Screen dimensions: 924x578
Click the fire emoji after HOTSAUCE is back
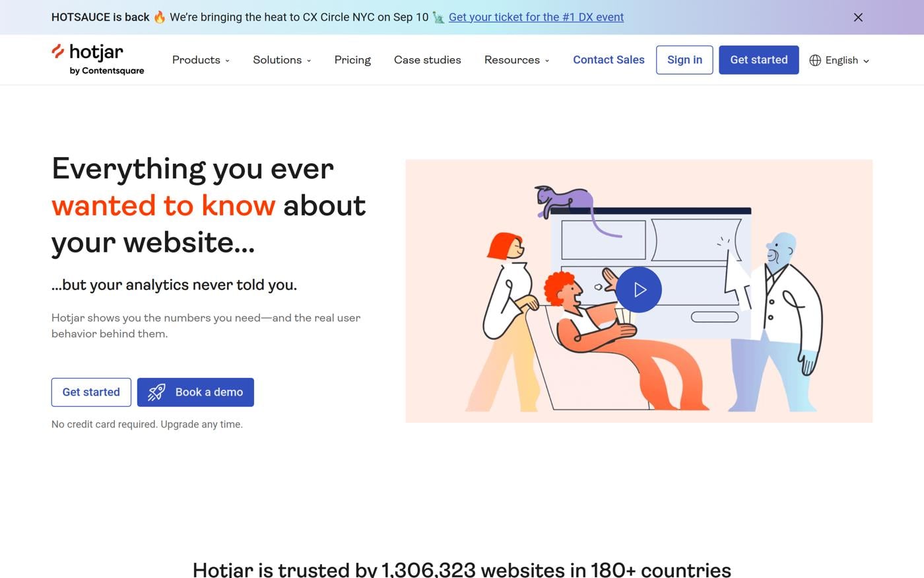point(158,17)
